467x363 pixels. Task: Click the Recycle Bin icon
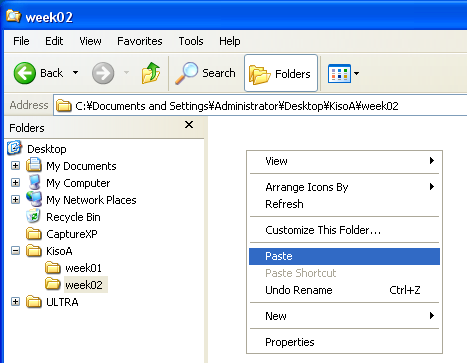[x=33, y=216]
